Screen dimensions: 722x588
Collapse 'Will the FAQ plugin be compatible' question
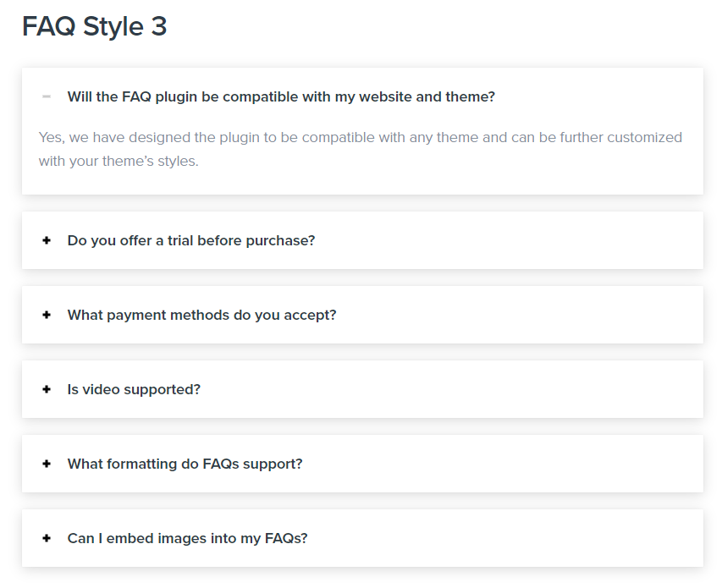click(x=281, y=96)
